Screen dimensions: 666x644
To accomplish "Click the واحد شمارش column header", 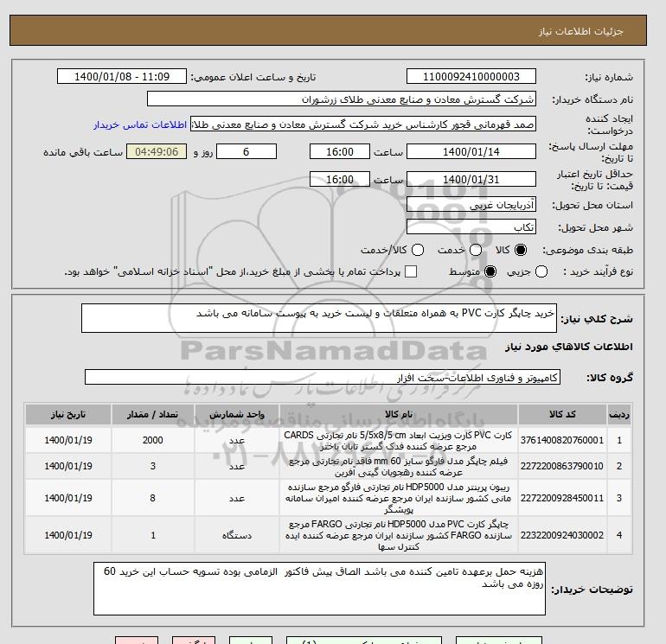I will point(237,414).
